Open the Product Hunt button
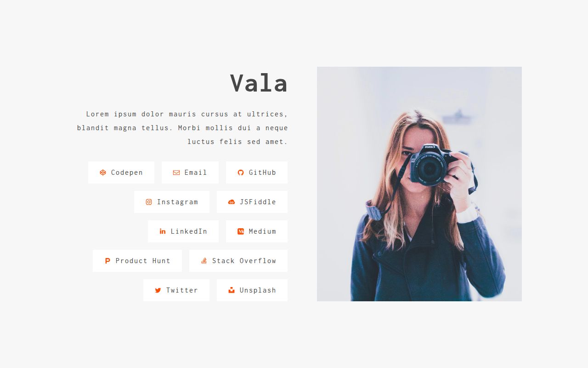The width and height of the screenshot is (588, 368). tap(137, 261)
